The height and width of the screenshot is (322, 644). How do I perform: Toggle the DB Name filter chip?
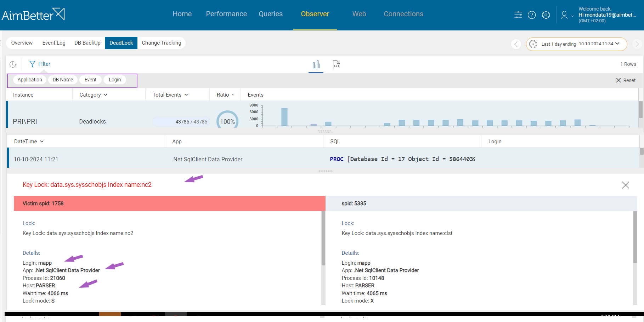tap(63, 80)
